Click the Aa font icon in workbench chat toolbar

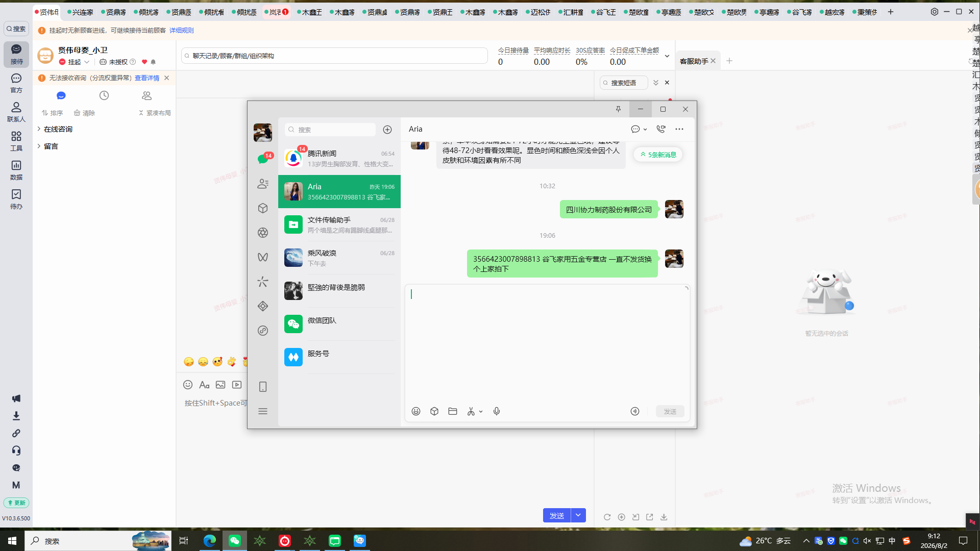204,385
